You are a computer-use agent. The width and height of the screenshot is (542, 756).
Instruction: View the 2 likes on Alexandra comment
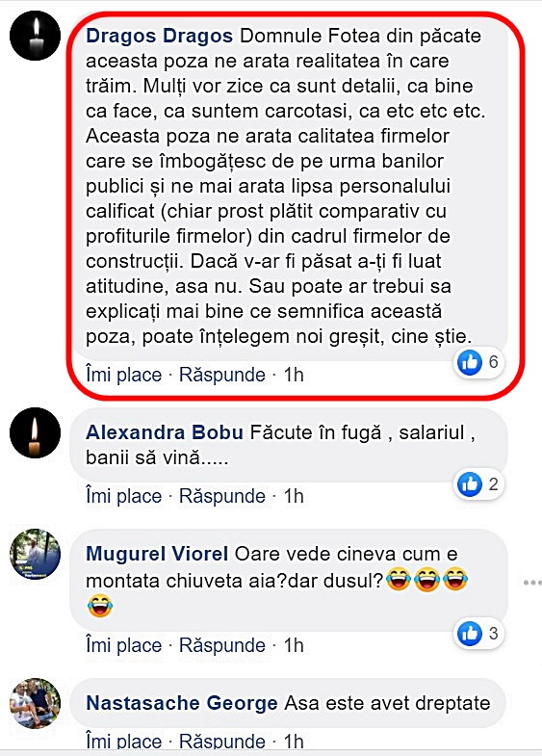(x=478, y=483)
